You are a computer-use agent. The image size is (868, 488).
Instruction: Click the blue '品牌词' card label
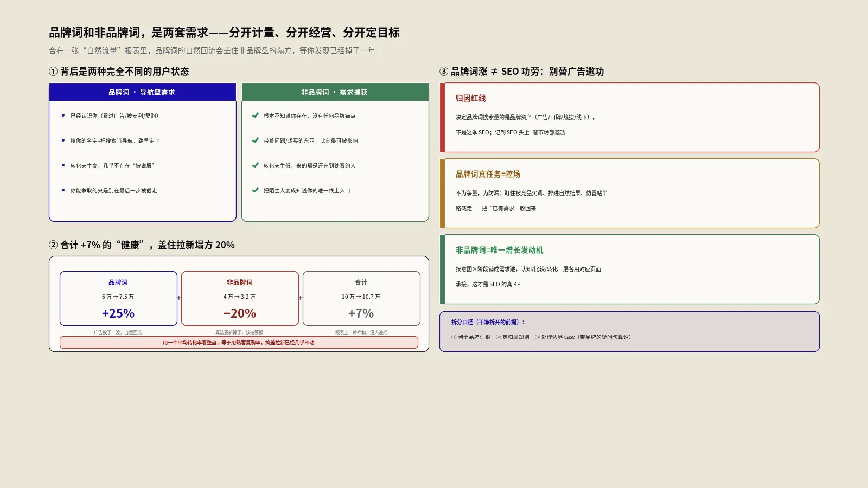(118, 282)
